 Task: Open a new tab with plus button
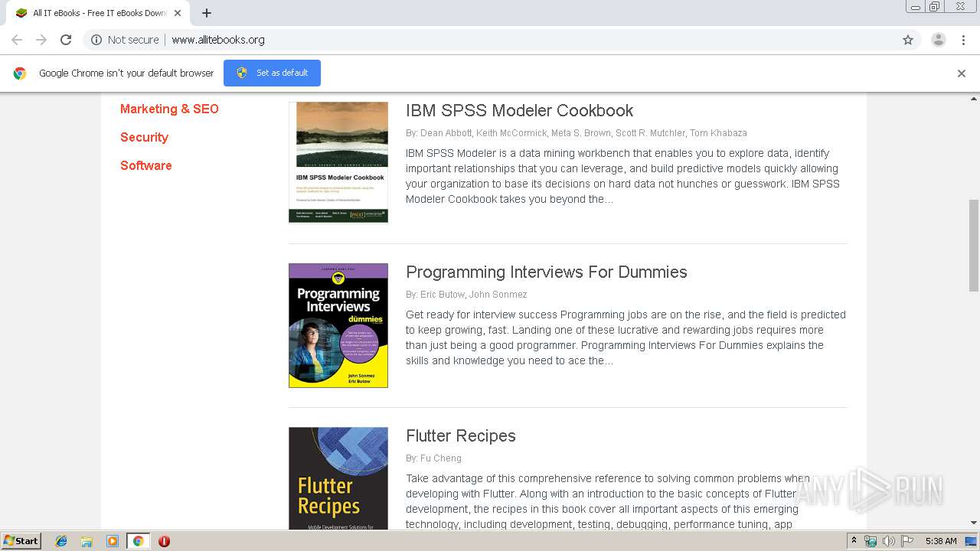pos(207,13)
